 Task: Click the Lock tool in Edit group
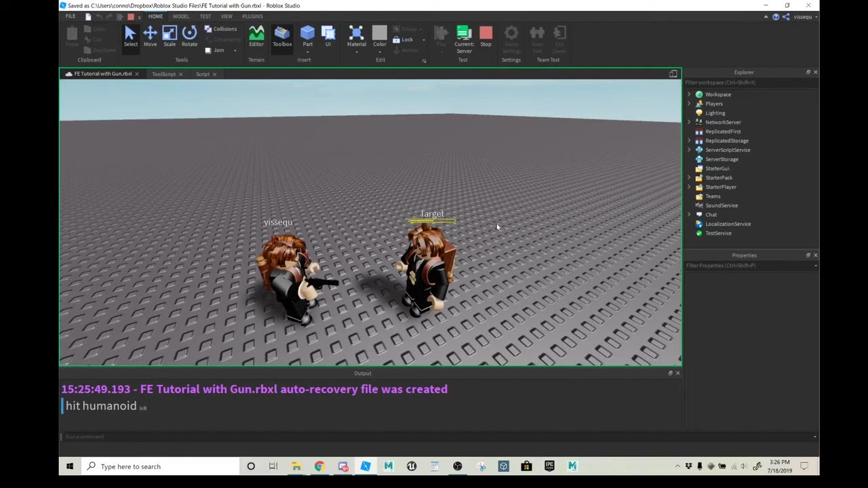coord(403,39)
